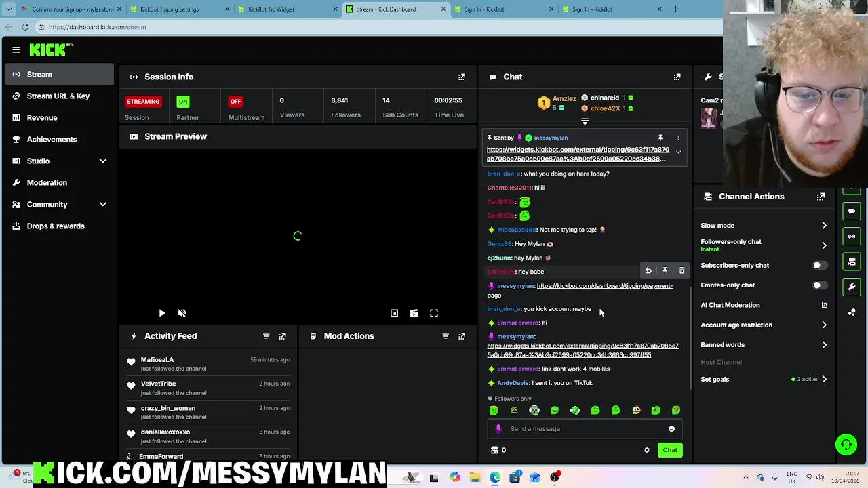Click the green Chat send button
The width and height of the screenshot is (868, 488).
tap(670, 451)
